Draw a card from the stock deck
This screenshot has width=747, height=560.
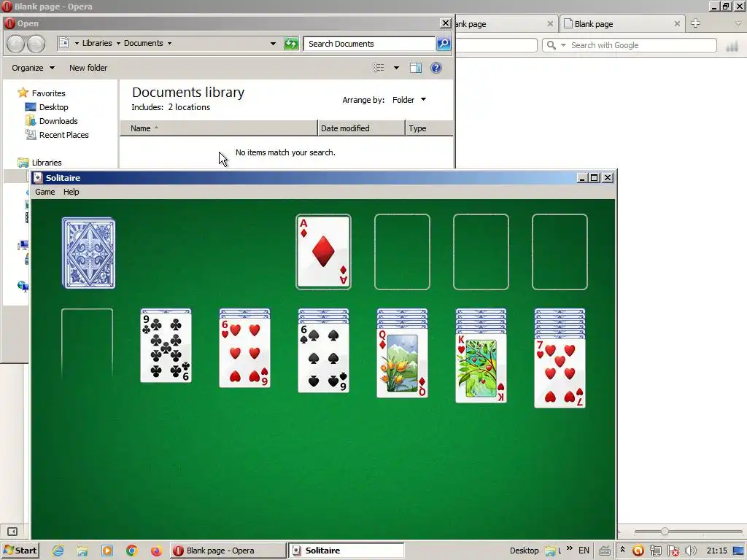pyautogui.click(x=88, y=253)
